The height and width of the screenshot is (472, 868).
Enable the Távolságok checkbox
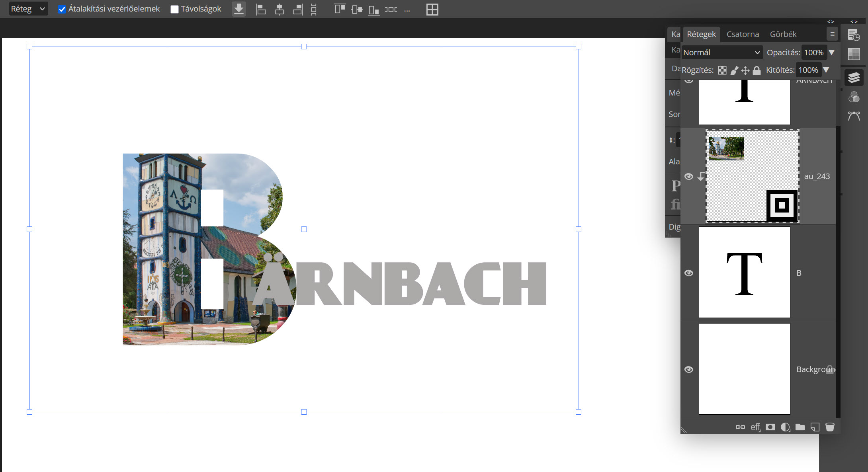point(174,9)
